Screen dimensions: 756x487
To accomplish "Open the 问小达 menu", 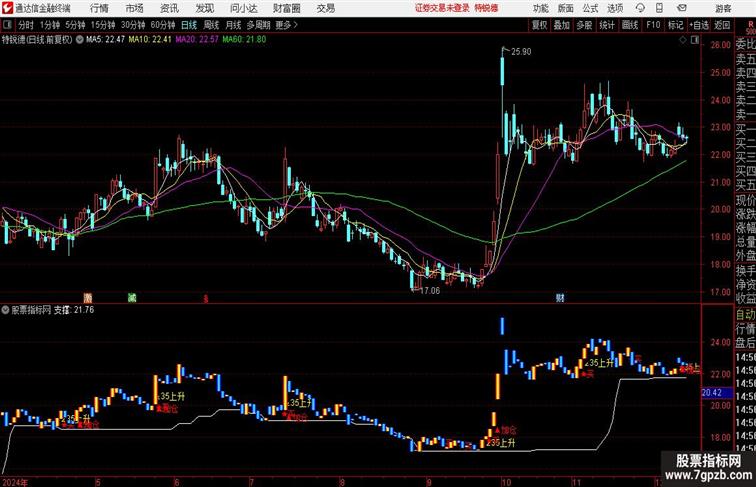I will tap(244, 8).
